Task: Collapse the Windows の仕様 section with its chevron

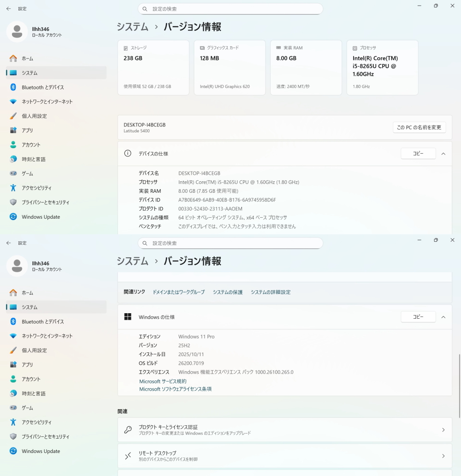Action: pyautogui.click(x=443, y=317)
